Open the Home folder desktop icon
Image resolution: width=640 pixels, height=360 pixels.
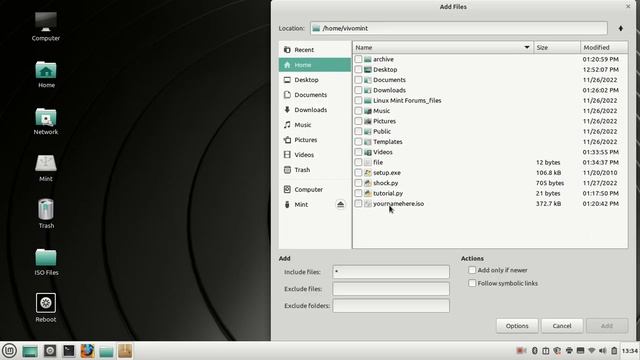(x=46, y=74)
